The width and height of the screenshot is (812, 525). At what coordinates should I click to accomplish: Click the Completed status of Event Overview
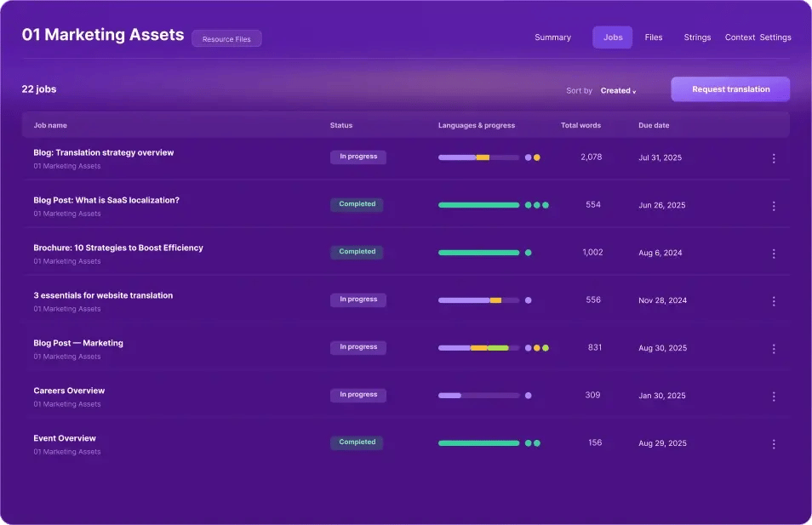[x=357, y=442]
